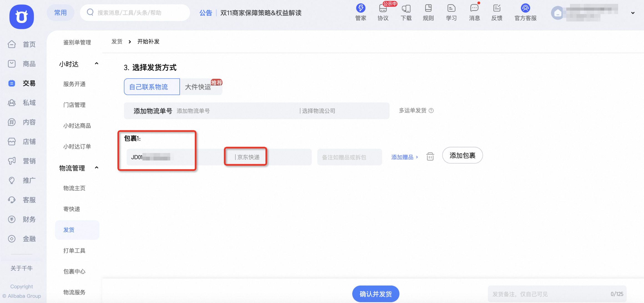
Task: Focus the top search box
Action: (135, 12)
